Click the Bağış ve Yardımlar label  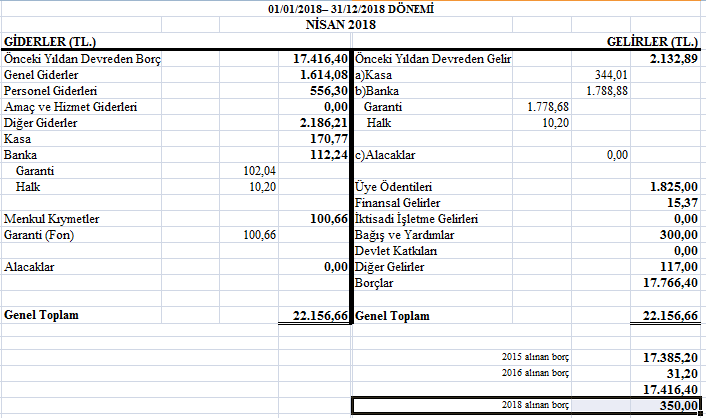coord(404,235)
